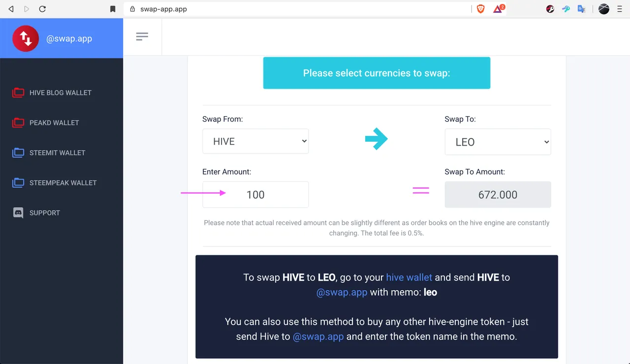The width and height of the screenshot is (630, 364).
Task: Follow the hive wallet link
Action: pyautogui.click(x=409, y=277)
